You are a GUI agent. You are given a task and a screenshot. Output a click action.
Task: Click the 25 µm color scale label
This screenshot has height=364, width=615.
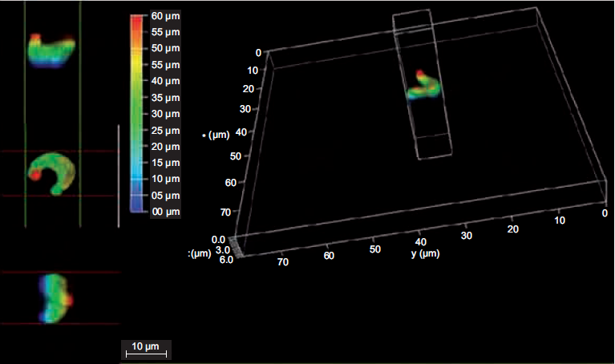(166, 130)
